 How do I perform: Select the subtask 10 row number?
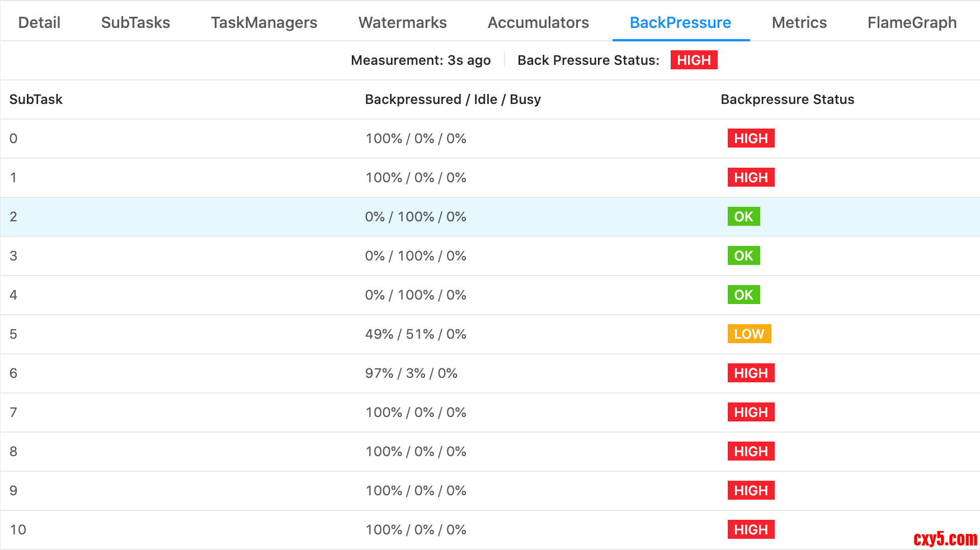click(18, 530)
